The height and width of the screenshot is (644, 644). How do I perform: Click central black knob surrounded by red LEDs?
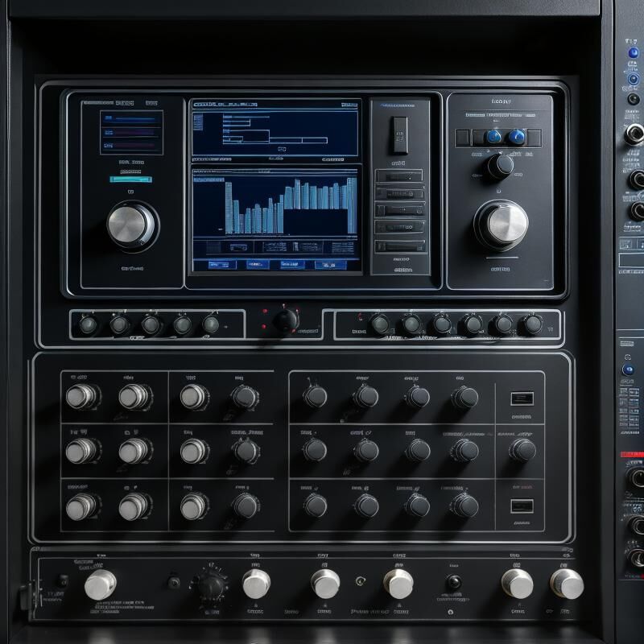(x=286, y=320)
